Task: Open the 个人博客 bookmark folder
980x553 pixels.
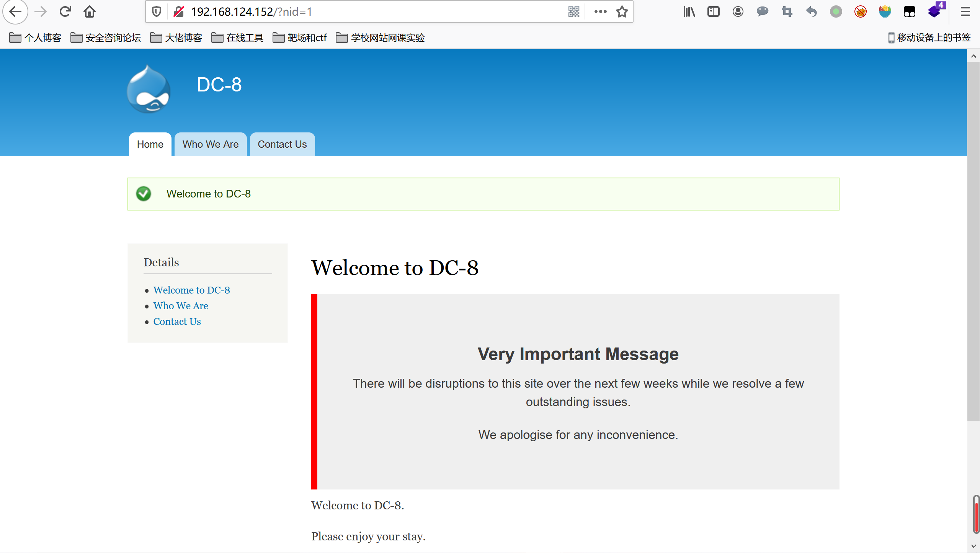Action: tap(35, 38)
